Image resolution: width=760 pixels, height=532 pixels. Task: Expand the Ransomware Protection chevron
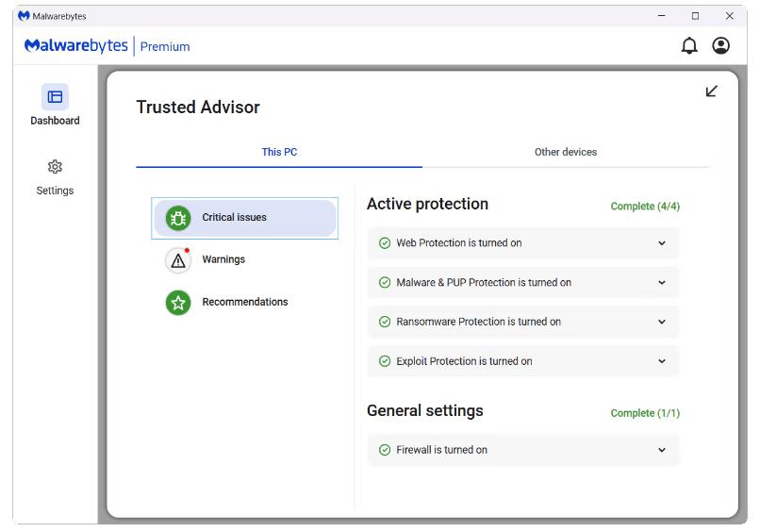click(661, 322)
